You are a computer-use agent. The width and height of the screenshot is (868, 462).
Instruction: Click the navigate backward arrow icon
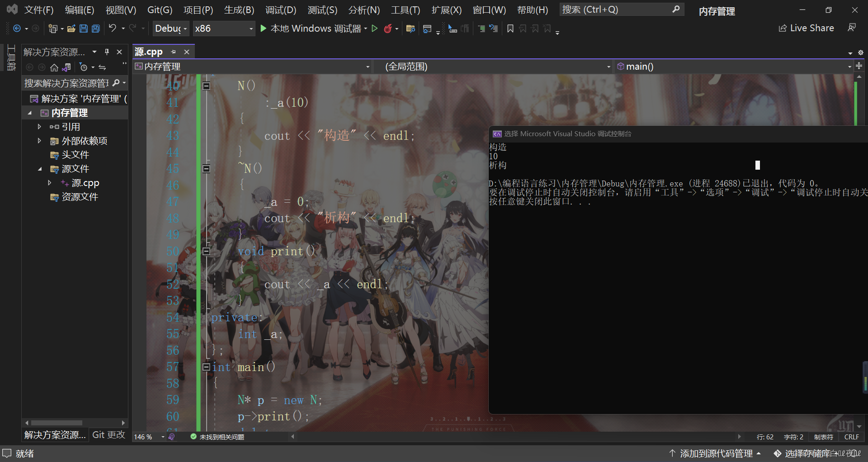17,29
